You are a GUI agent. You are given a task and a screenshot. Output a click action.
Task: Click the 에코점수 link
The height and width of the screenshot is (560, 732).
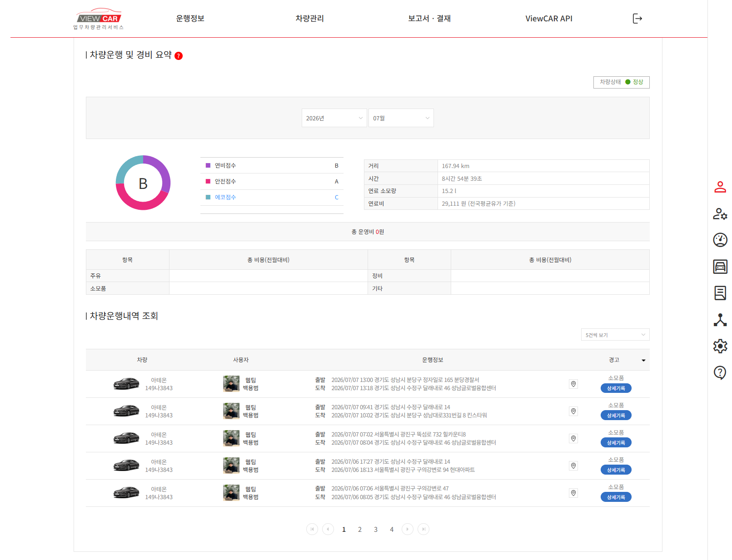click(x=225, y=198)
